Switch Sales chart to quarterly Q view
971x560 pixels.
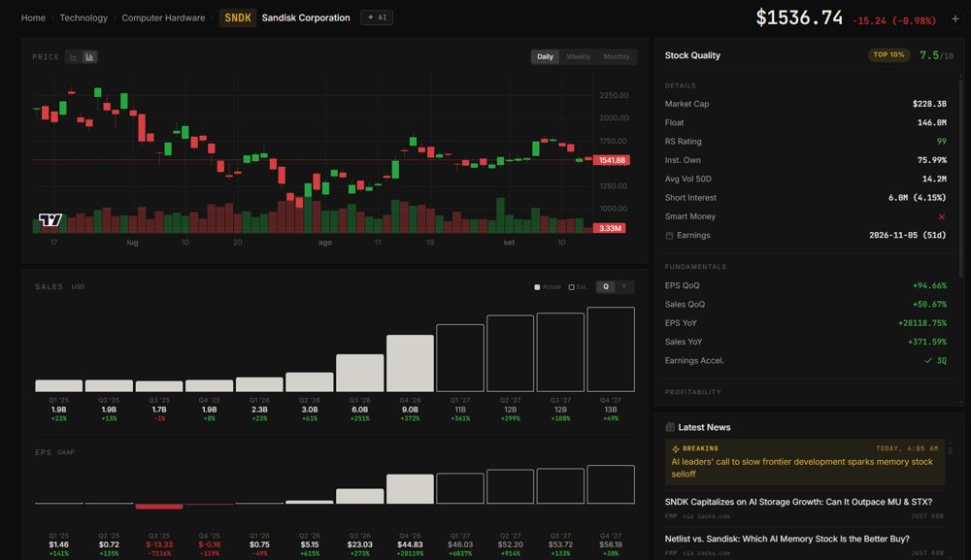606,287
